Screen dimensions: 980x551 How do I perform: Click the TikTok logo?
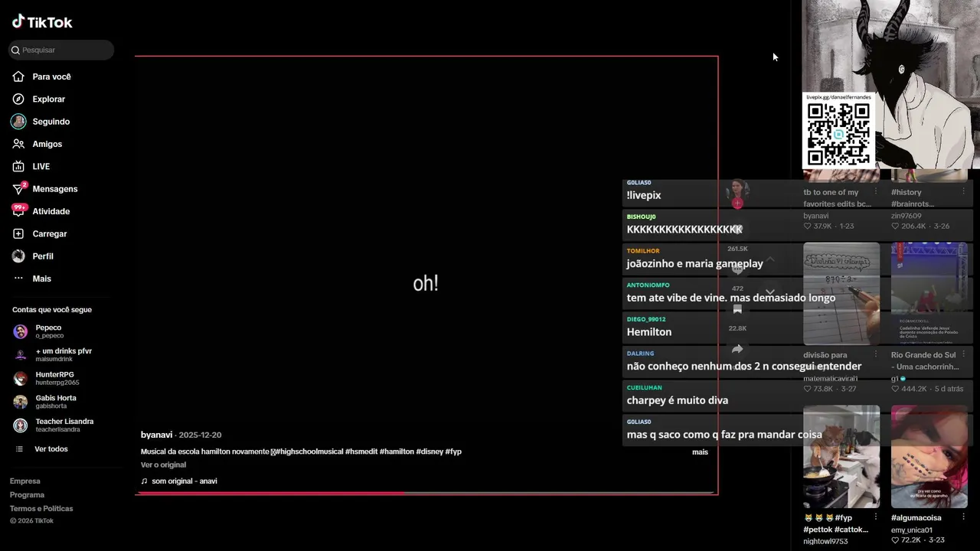[42, 22]
